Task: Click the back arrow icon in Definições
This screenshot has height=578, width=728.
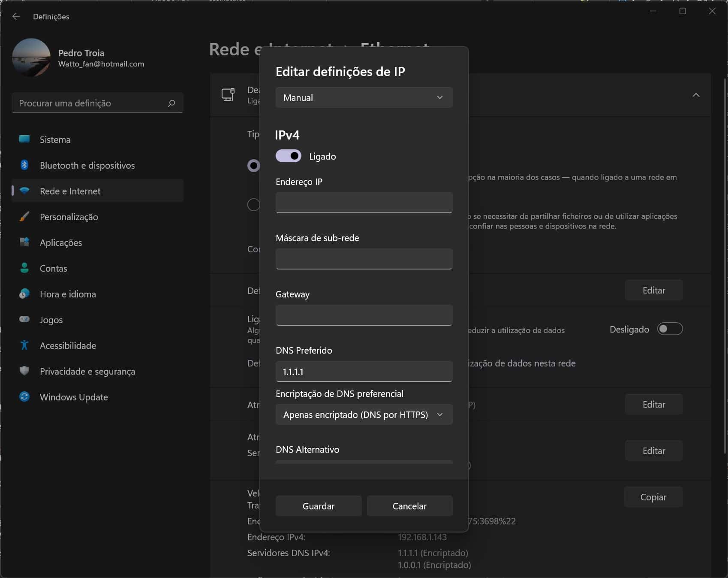Action: pos(16,16)
